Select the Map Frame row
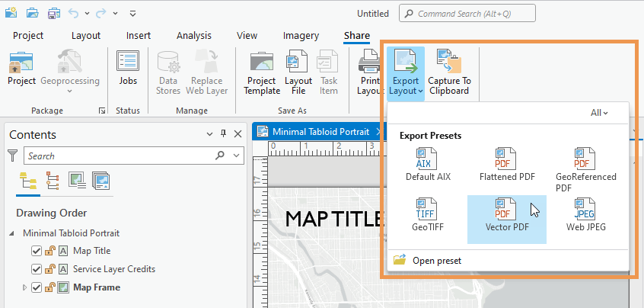 pyautogui.click(x=97, y=287)
